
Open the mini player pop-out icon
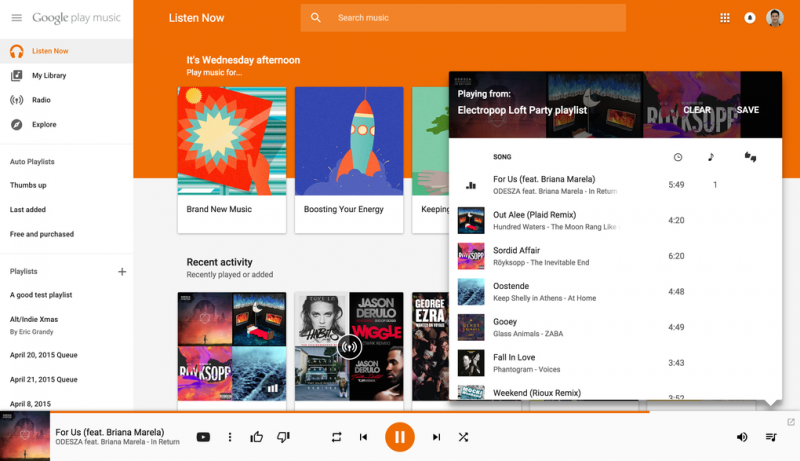coord(791,422)
